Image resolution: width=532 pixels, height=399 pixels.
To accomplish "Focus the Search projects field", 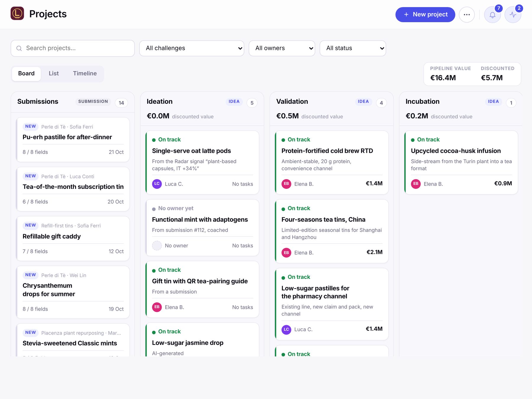I will [73, 48].
